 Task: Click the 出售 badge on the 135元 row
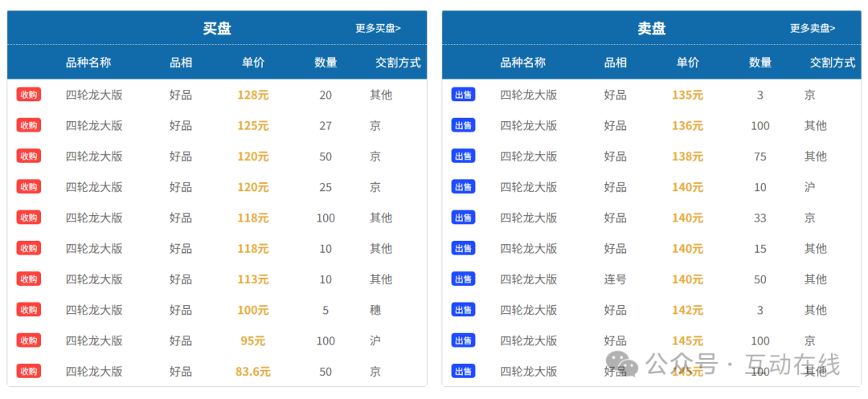(463, 95)
